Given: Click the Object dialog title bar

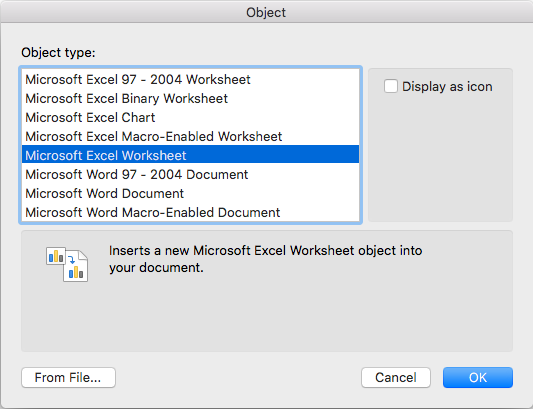Looking at the screenshot, I should 266,12.
